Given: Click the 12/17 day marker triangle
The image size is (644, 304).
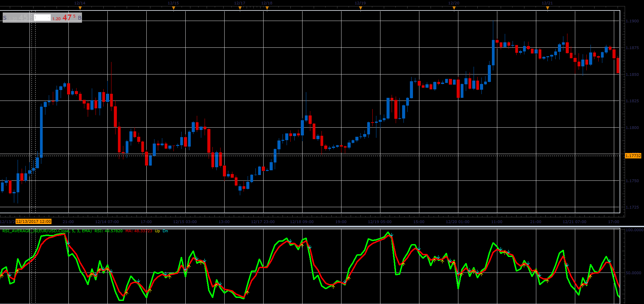Looking at the screenshot, I should click(240, 8).
